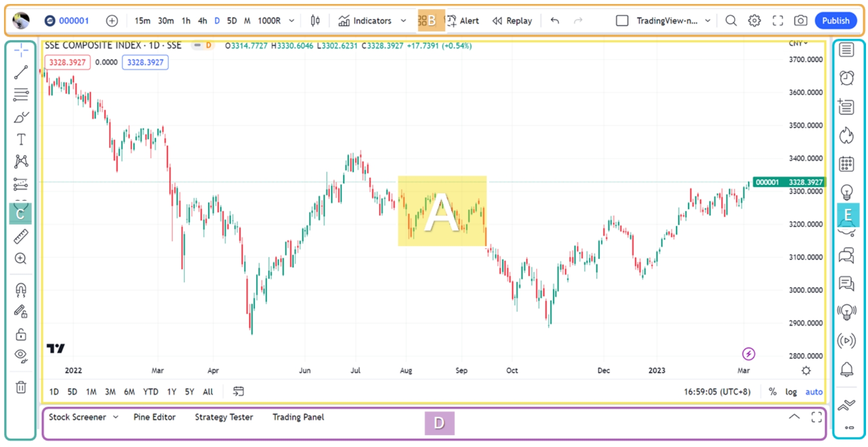Activate the zoom in tool
The width and height of the screenshot is (868, 447).
(x=20, y=259)
